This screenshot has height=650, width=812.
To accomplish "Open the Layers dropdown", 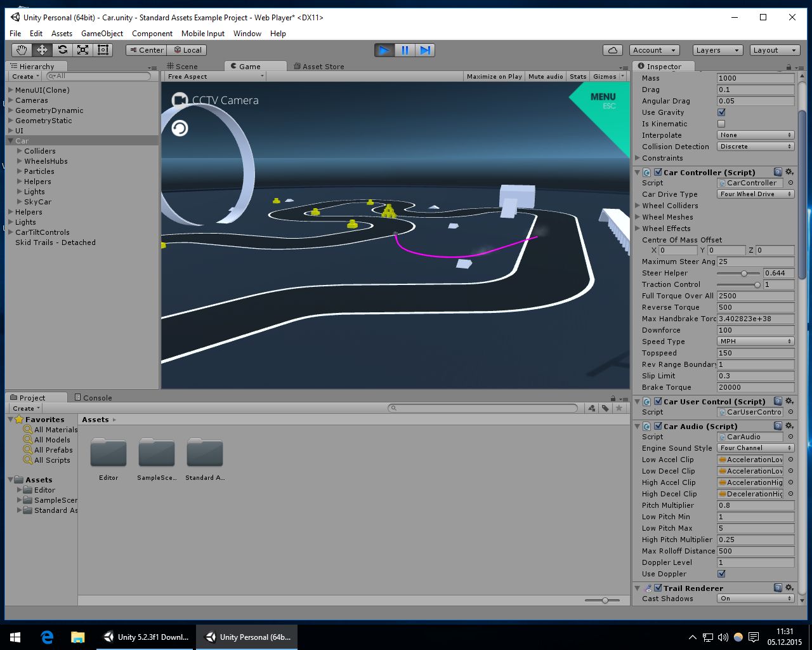I will [717, 50].
